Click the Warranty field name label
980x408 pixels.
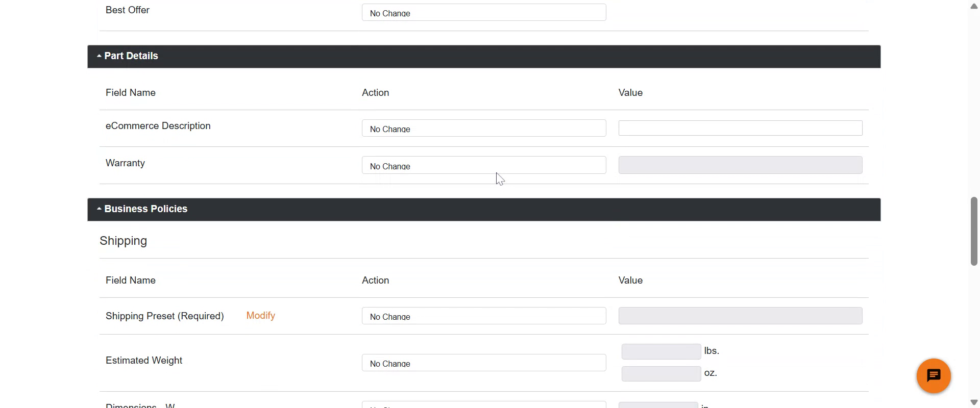[125, 163]
